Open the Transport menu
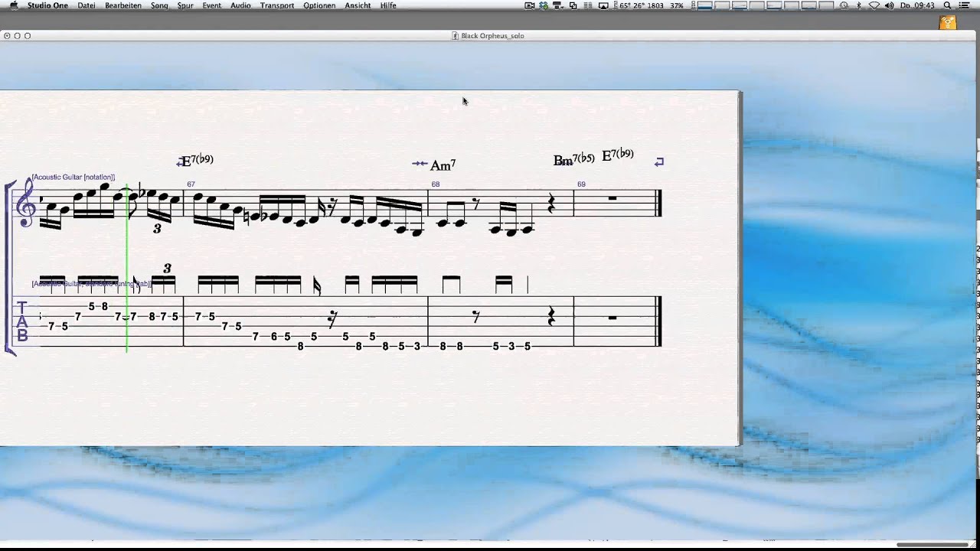 tap(277, 5)
